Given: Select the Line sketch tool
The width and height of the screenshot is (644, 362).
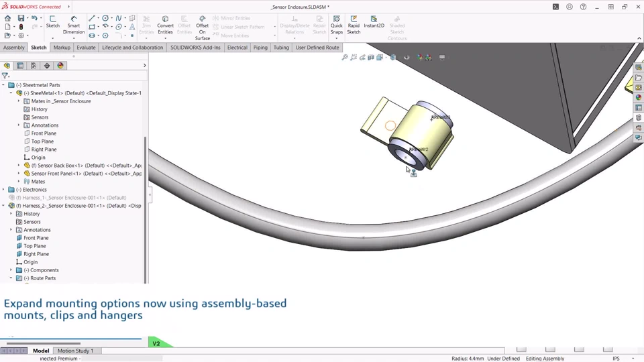Looking at the screenshot, I should coord(92,18).
